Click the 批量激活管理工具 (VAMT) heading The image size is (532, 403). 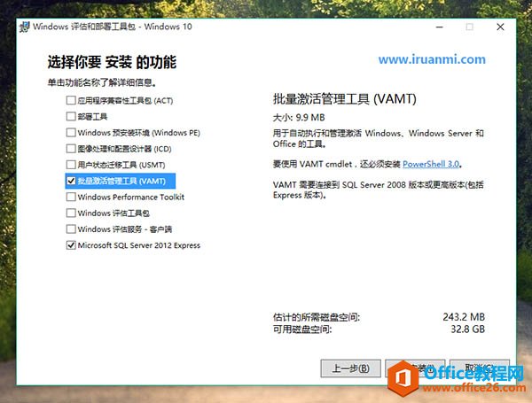coord(345,99)
